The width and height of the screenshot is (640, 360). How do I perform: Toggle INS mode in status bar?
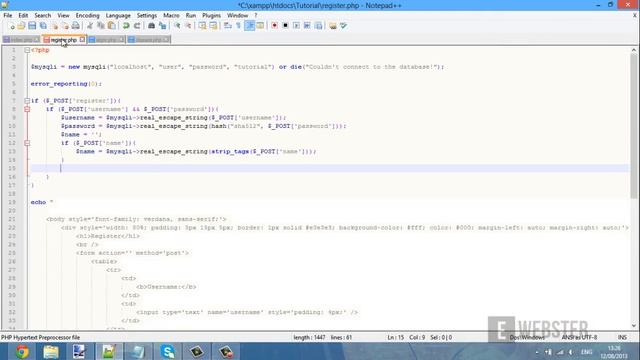point(622,338)
